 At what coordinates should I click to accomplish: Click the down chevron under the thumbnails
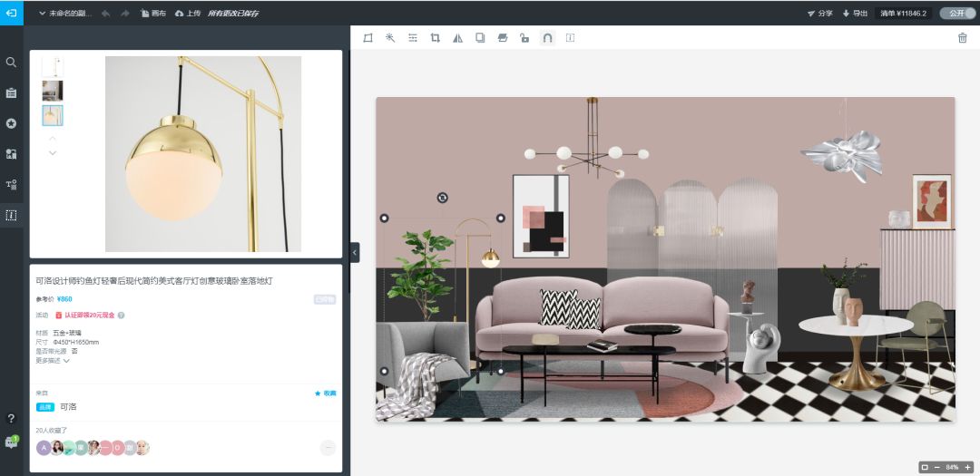point(53,152)
